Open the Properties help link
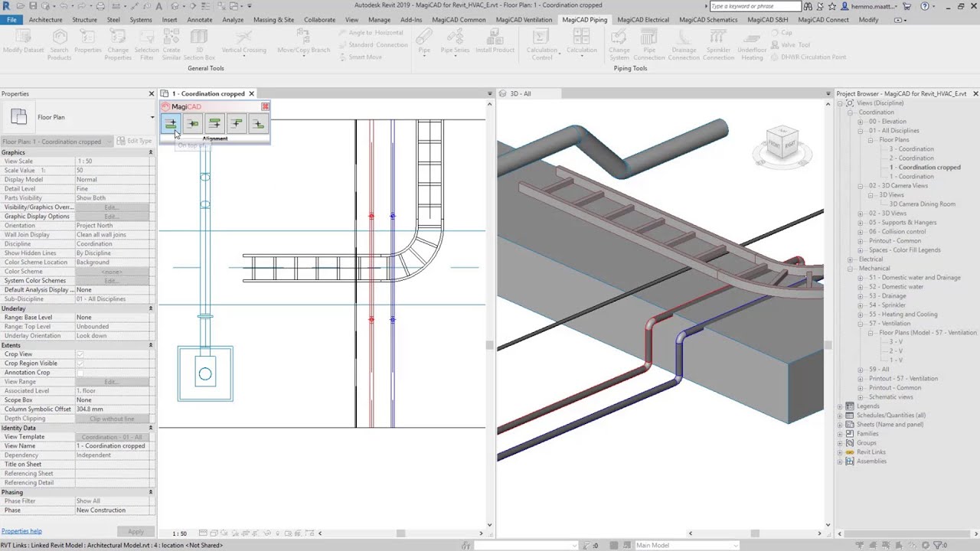 point(21,531)
